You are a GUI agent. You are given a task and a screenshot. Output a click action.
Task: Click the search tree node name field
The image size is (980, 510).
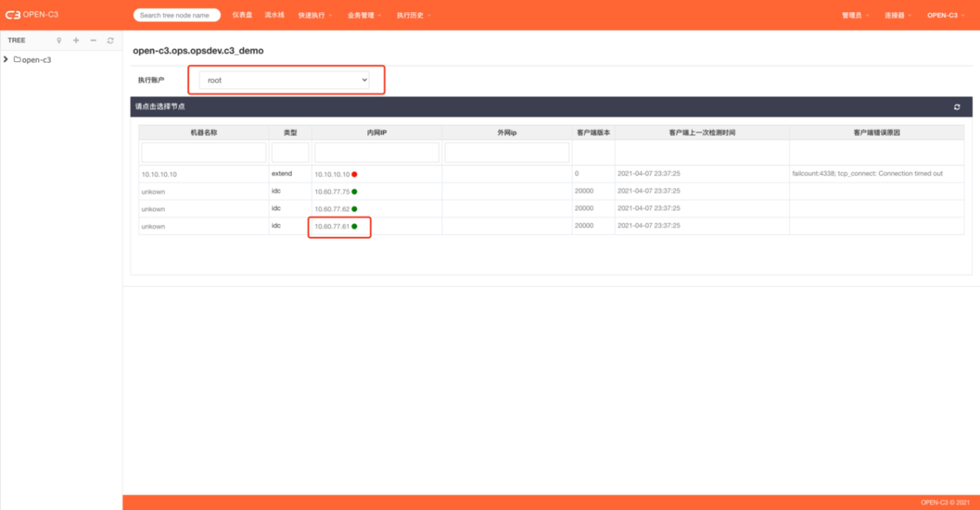pyautogui.click(x=177, y=15)
